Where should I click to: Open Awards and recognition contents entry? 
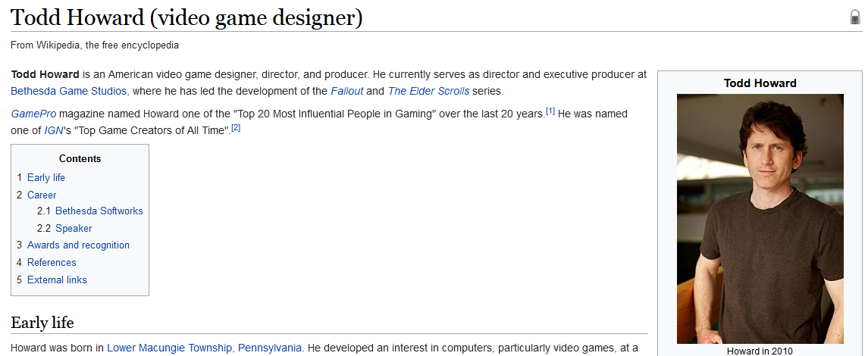pos(78,245)
